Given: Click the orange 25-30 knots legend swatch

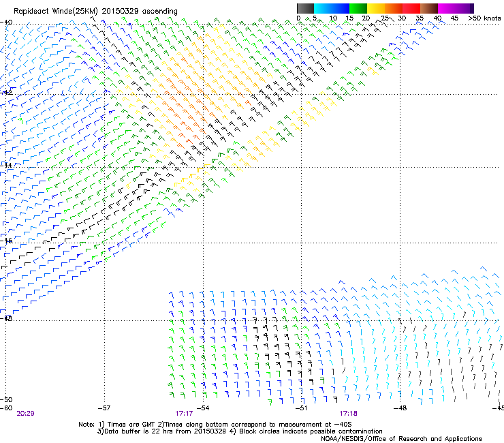Looking at the screenshot, I should (394, 8).
